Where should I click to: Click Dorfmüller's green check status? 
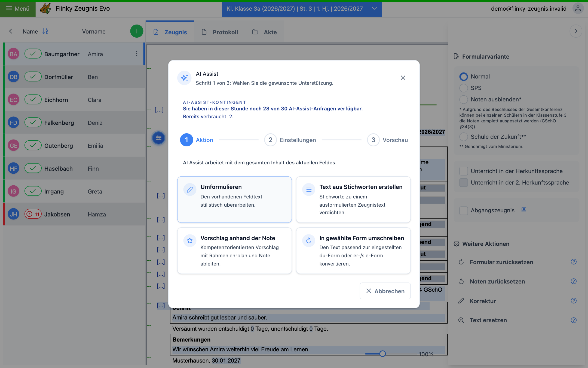[x=33, y=77]
